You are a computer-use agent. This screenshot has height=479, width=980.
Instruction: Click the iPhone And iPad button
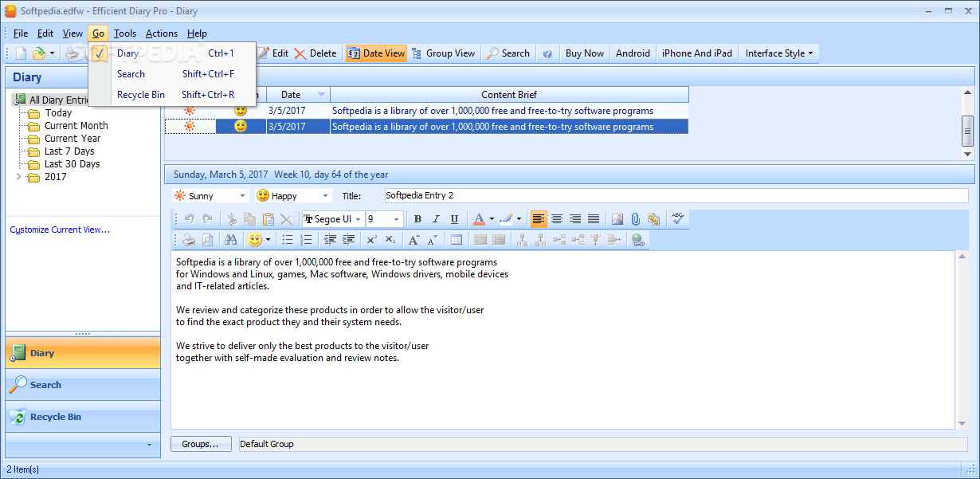coord(697,53)
